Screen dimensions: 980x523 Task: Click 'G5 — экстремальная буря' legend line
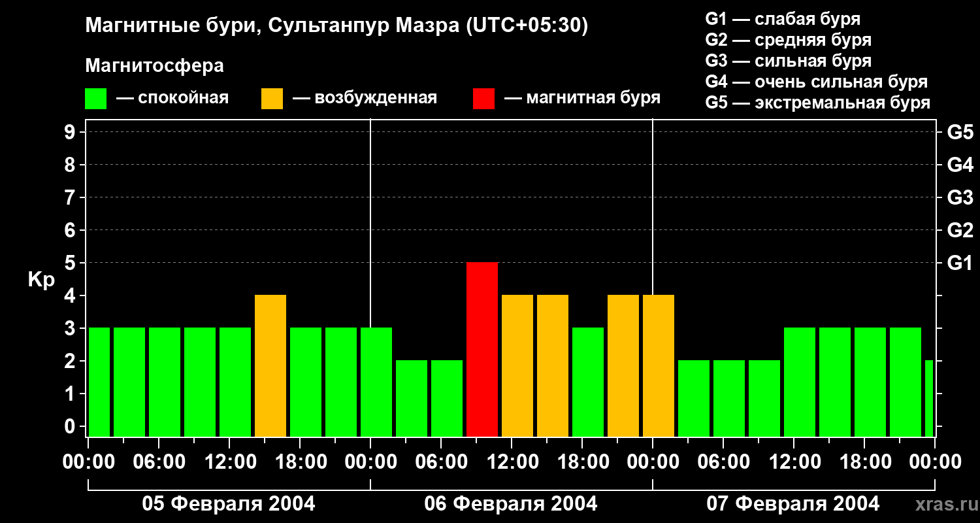point(818,103)
